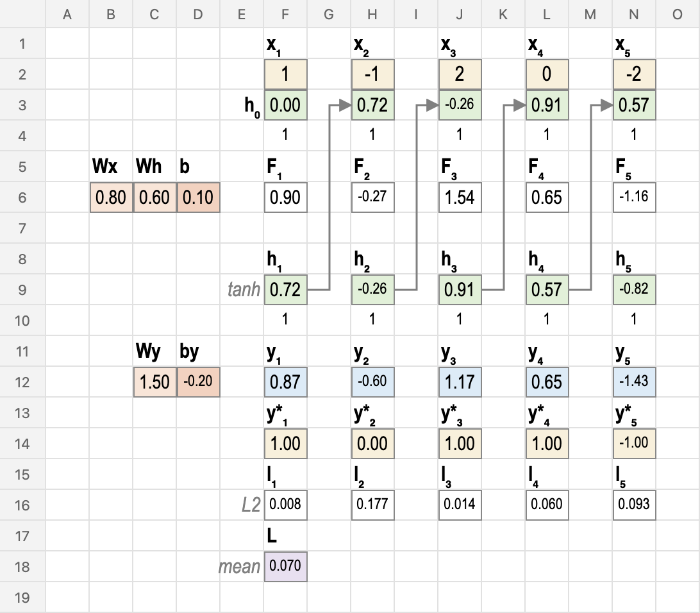Click the mean loss cell 0.070
Viewport: 700px width, 613px height.
[x=285, y=567]
